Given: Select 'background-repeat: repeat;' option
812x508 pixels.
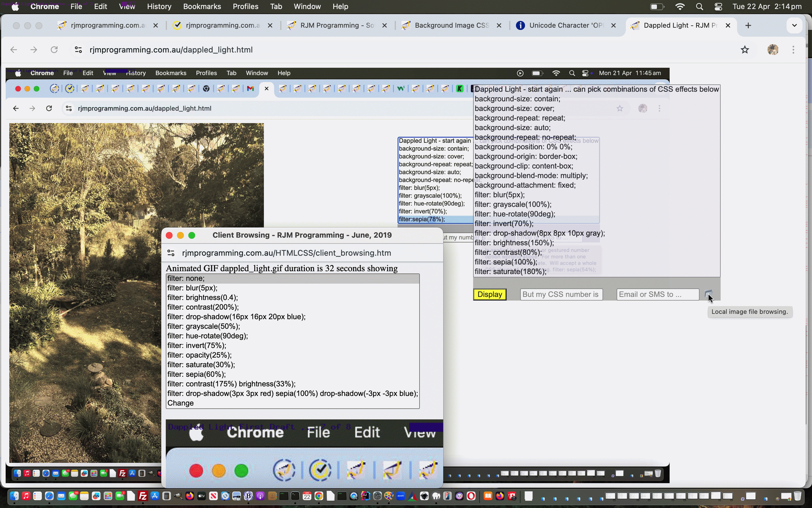Looking at the screenshot, I should pos(596,118).
